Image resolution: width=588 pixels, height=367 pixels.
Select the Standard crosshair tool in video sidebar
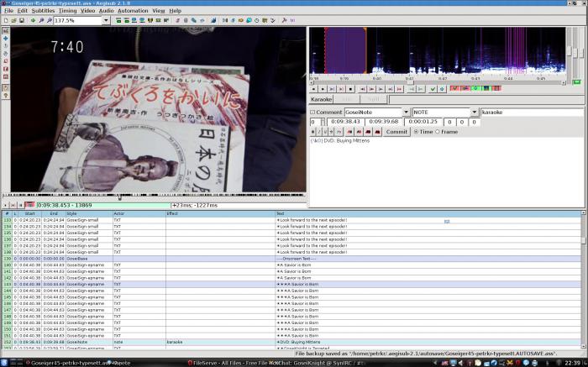pos(6,31)
